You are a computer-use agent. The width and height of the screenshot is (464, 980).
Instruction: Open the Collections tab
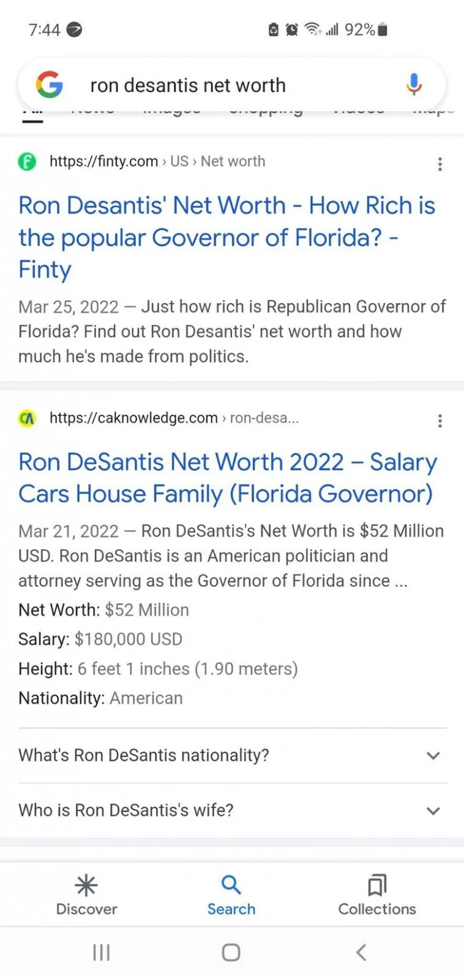click(376, 895)
